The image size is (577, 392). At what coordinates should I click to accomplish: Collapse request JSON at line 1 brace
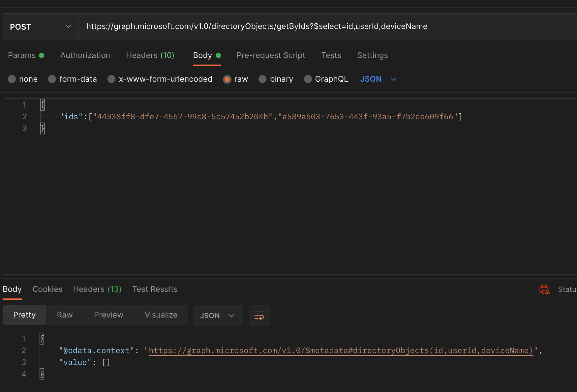click(43, 105)
